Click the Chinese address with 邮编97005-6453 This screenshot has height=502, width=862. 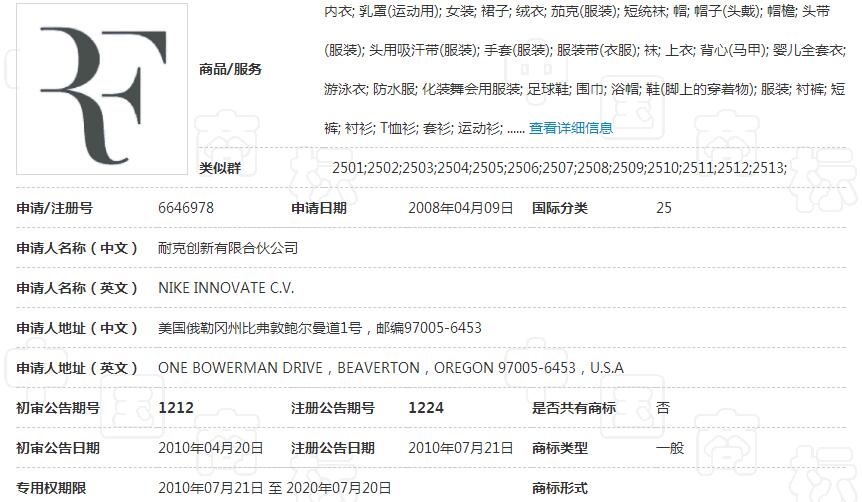pos(320,328)
